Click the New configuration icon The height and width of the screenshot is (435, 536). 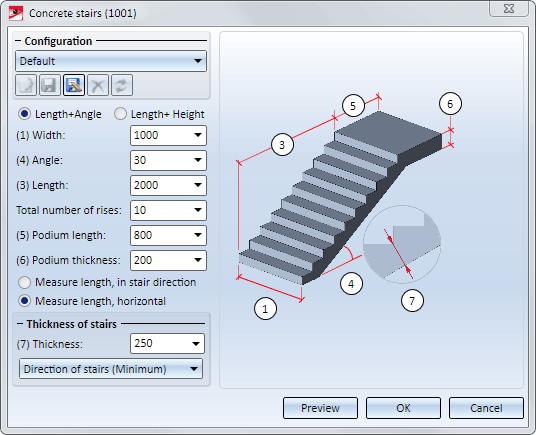pyautogui.click(x=26, y=85)
